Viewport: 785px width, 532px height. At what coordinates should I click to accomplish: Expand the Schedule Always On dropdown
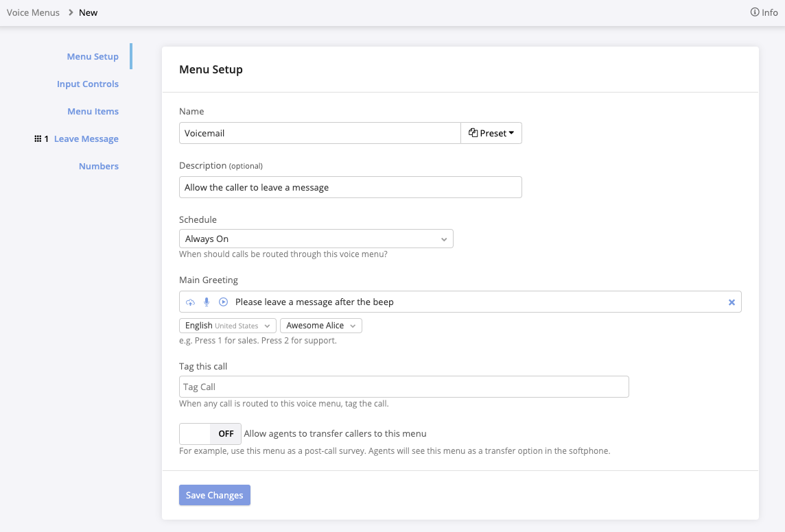tap(316, 239)
